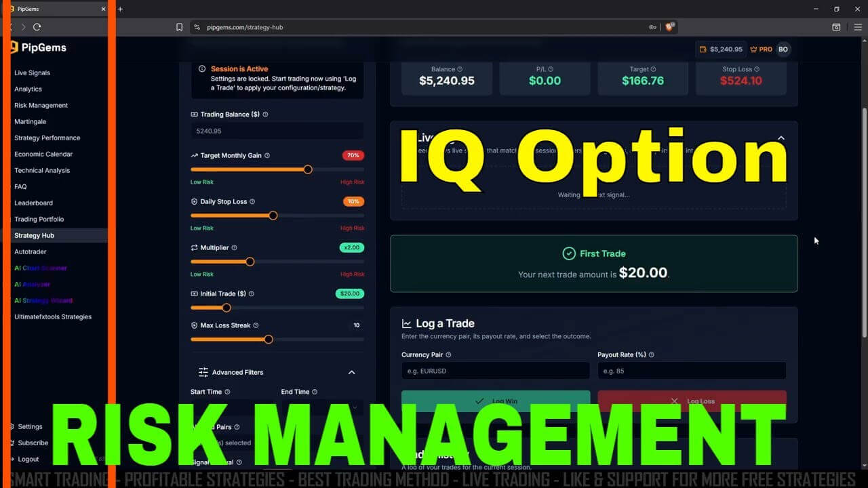Click the browser forward arrow
This screenshot has width=868, height=488.
point(23,27)
